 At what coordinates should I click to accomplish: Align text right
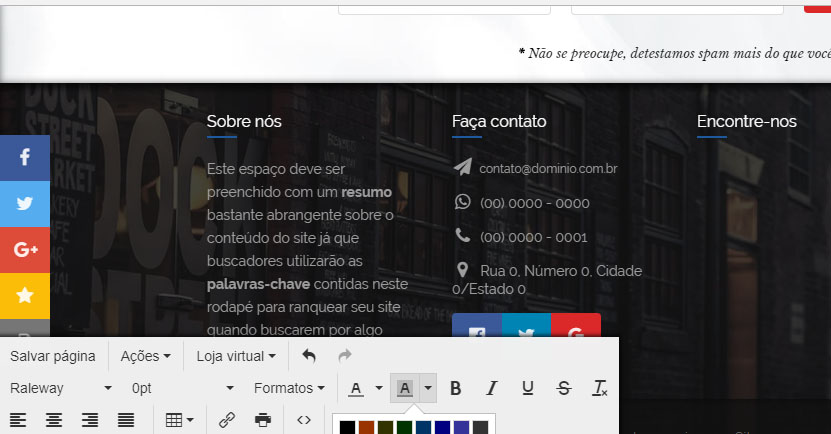tap(90, 420)
